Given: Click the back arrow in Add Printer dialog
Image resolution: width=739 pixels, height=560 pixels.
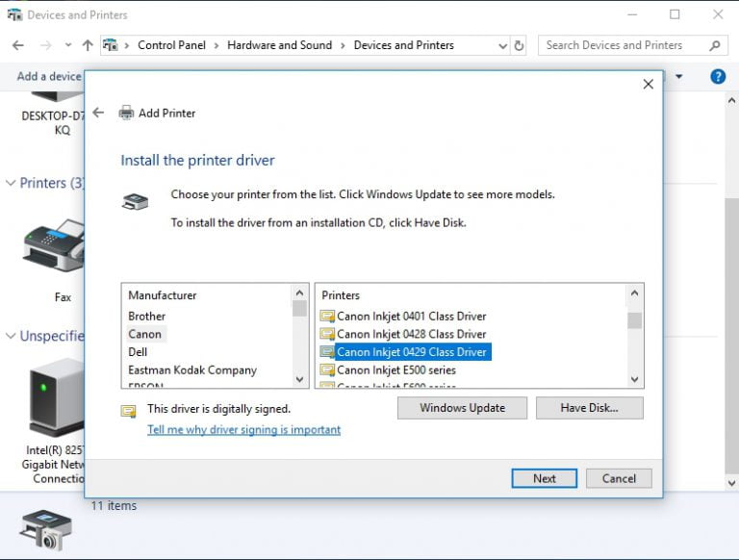Looking at the screenshot, I should click(98, 113).
